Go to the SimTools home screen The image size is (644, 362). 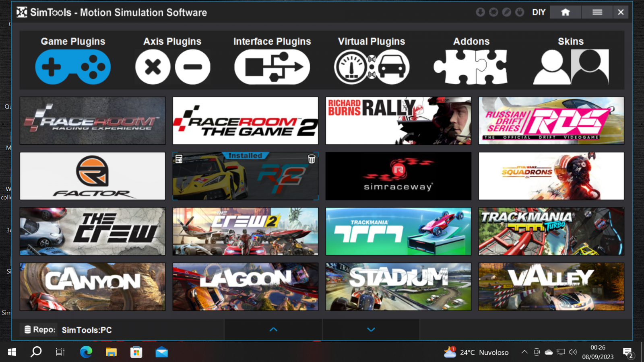tap(565, 12)
